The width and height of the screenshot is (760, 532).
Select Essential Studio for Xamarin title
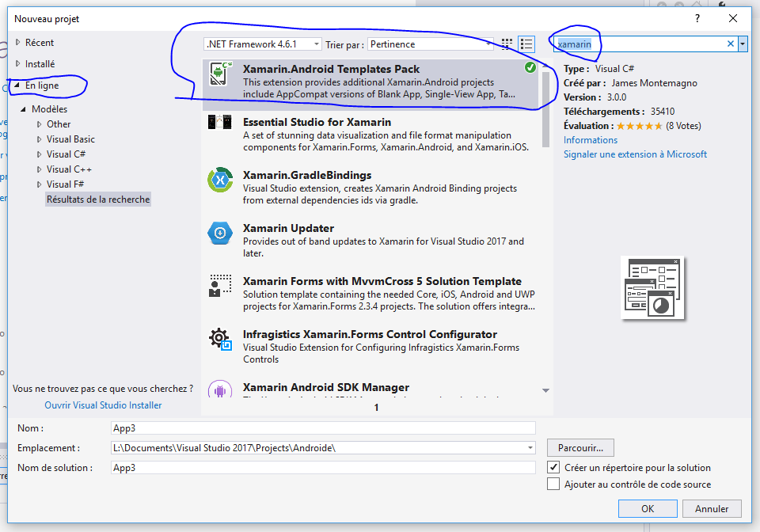317,122
